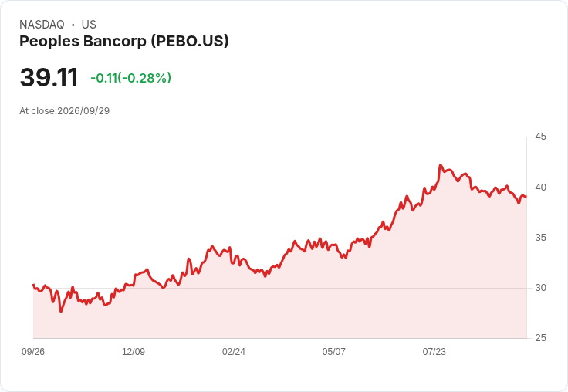Click the 45 price axis label
The image size is (568, 392).
point(540,137)
